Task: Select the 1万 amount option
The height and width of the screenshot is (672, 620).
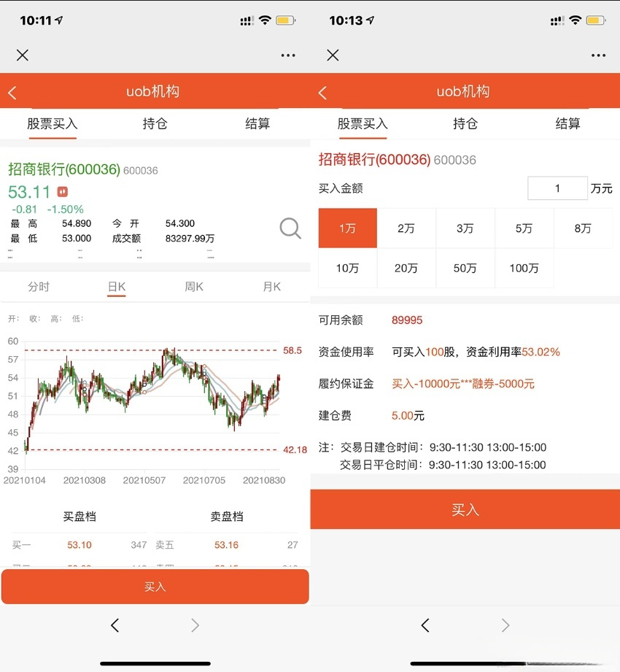Action: point(347,228)
